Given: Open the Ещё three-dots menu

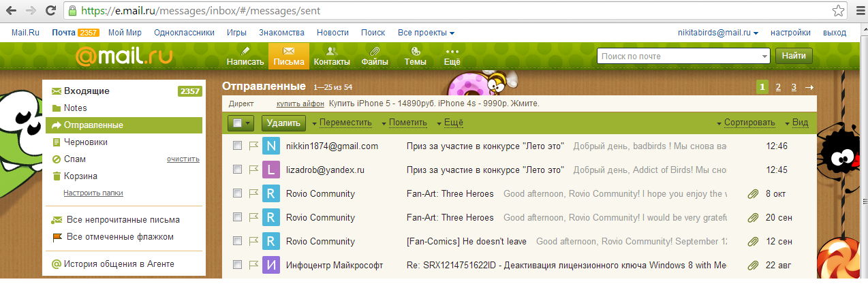Looking at the screenshot, I should 452,56.
